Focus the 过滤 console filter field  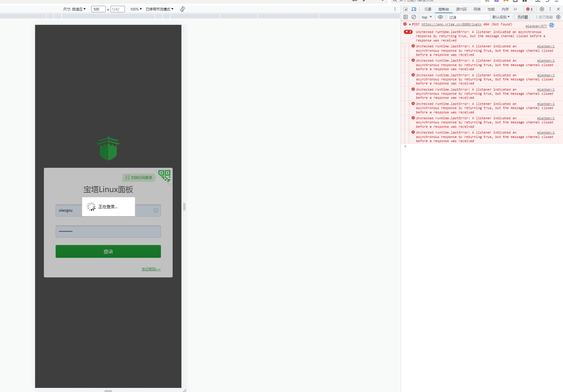point(468,17)
